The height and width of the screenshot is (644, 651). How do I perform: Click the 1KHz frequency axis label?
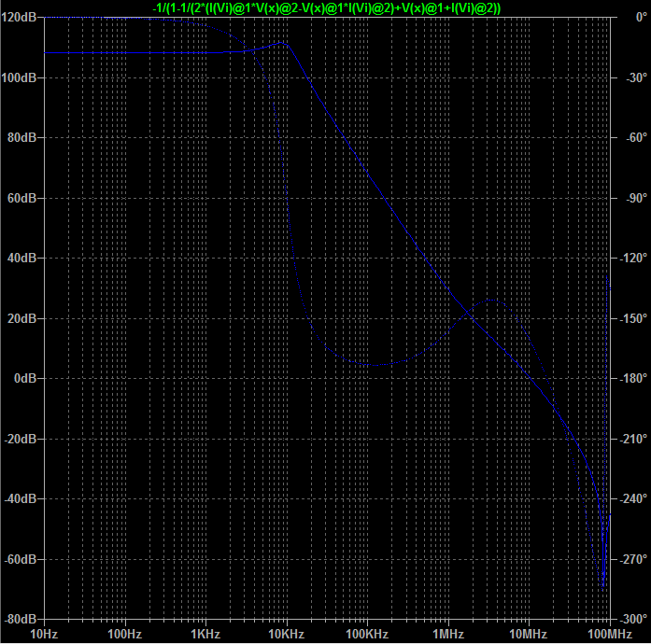tap(205, 634)
